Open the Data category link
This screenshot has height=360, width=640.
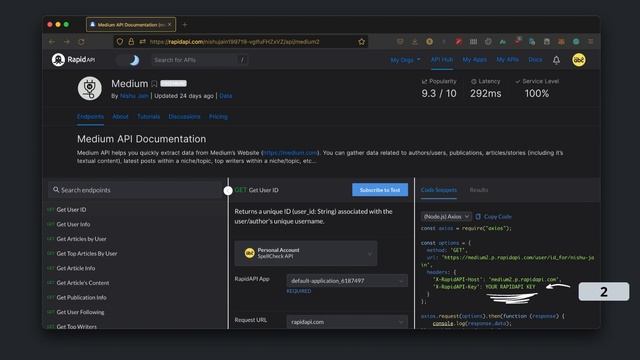pyautogui.click(x=225, y=96)
